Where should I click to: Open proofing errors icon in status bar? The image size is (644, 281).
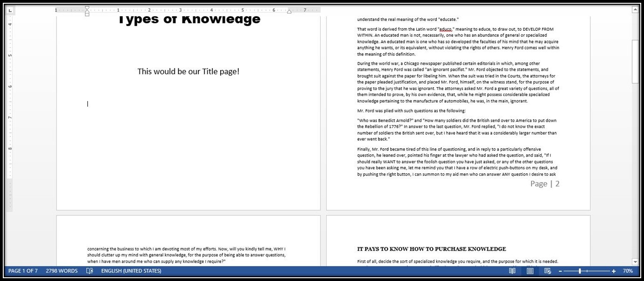(x=90, y=271)
